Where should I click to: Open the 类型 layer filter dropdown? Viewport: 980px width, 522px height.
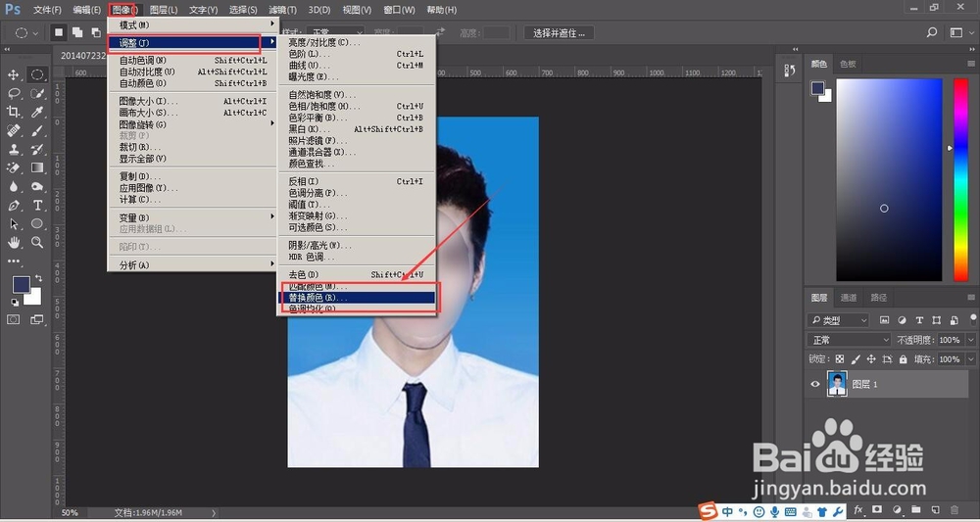click(838, 320)
